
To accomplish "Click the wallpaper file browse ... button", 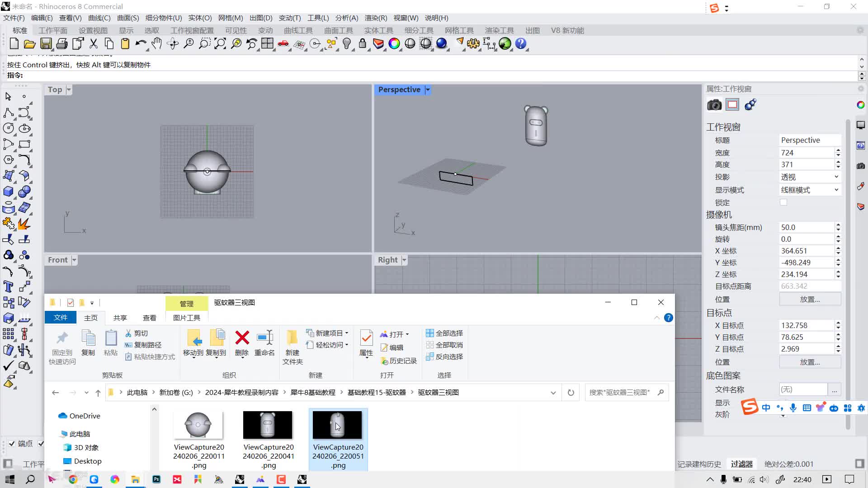I will [x=834, y=389].
